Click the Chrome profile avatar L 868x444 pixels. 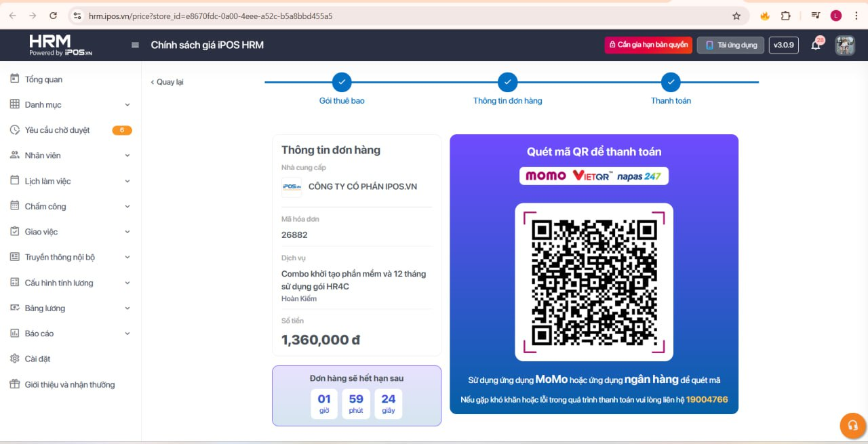(836, 16)
